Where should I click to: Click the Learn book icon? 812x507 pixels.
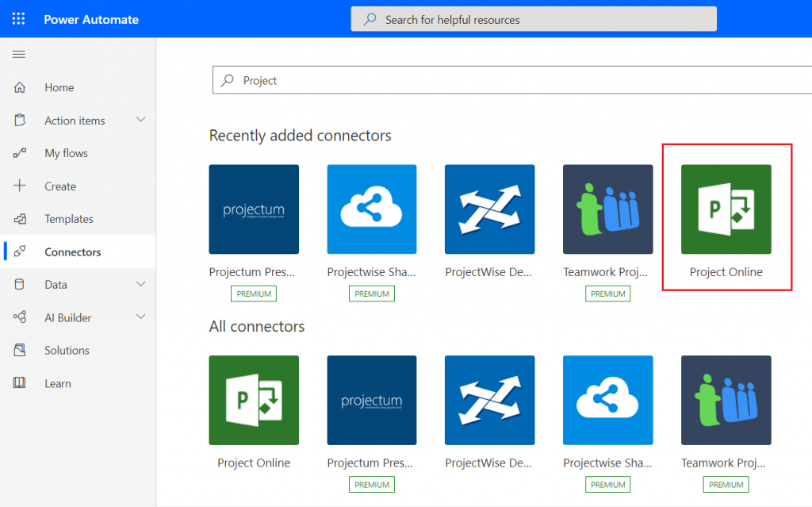pos(20,383)
